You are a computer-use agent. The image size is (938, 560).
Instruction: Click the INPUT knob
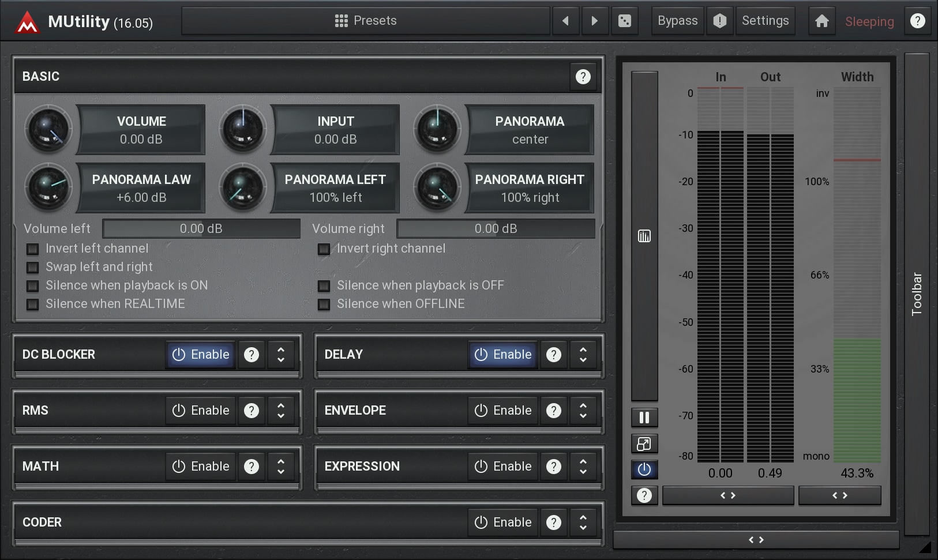(x=243, y=129)
